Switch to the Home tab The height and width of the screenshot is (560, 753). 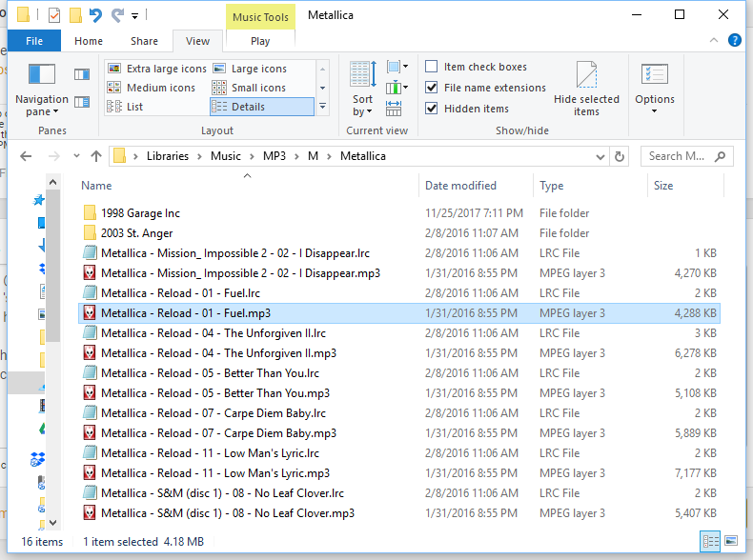(89, 41)
